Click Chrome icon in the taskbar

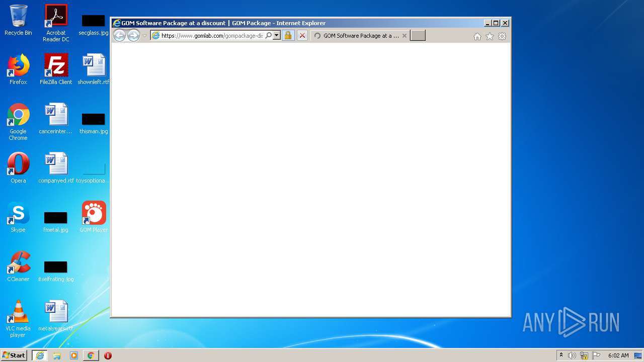coord(91,355)
